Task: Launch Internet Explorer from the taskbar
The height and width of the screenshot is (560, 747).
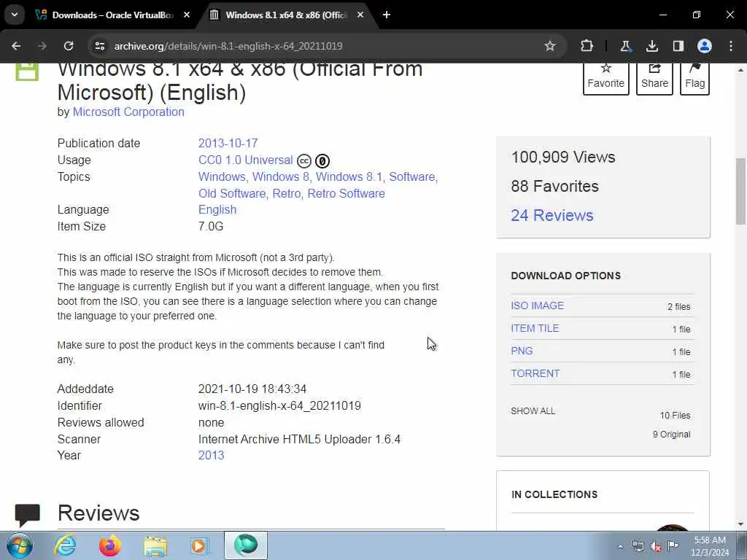Action: (x=65, y=545)
